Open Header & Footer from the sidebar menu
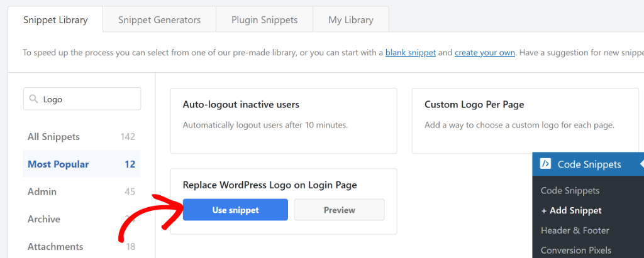Viewport: 644px width, 258px height. pos(574,230)
